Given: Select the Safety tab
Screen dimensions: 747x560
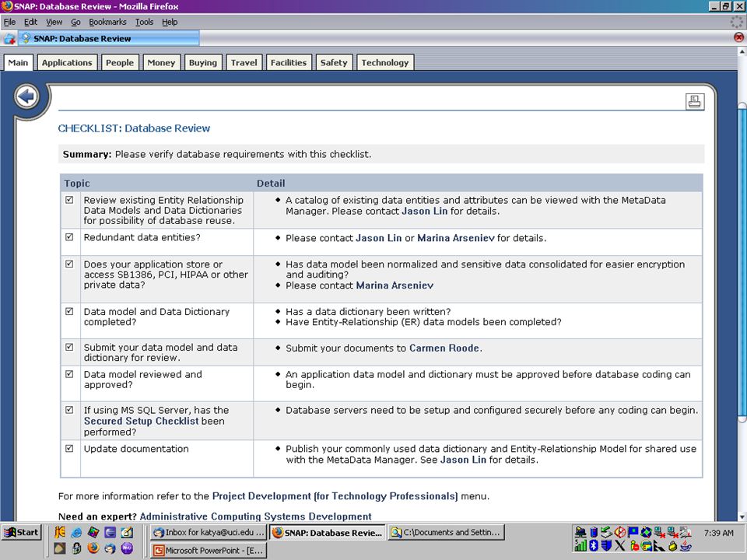Looking at the screenshot, I should [x=334, y=62].
